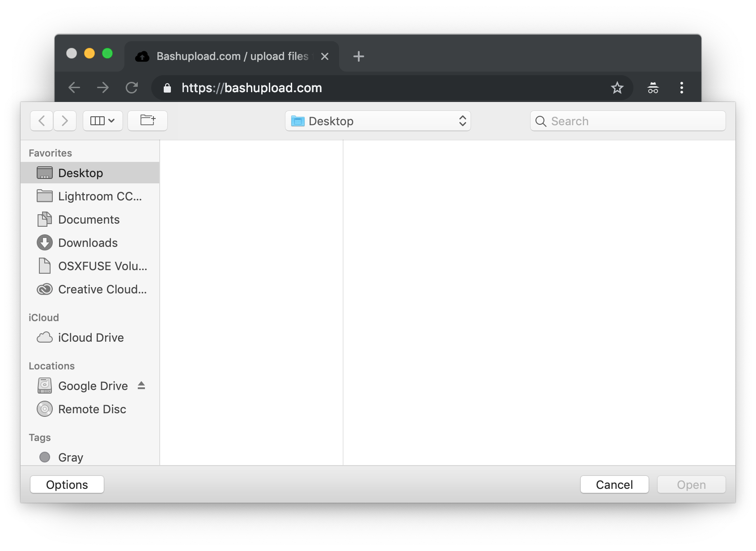Image resolution: width=756 pixels, height=551 pixels.
Task: Open the Desktop location popup menu
Action: (x=378, y=121)
